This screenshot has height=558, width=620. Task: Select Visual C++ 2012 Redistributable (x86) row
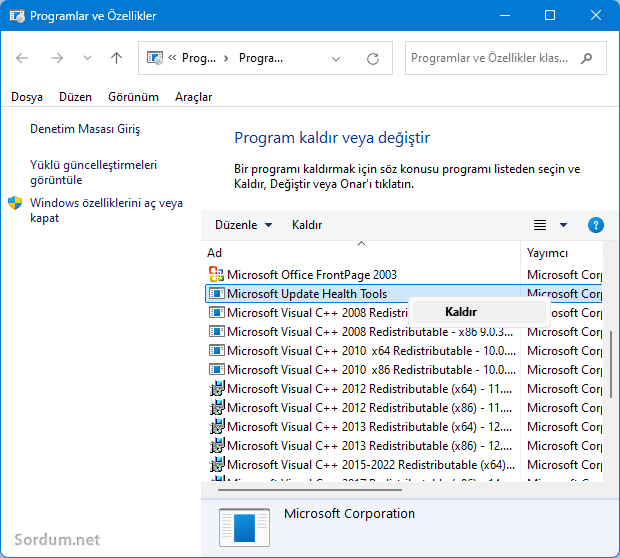tap(404, 407)
